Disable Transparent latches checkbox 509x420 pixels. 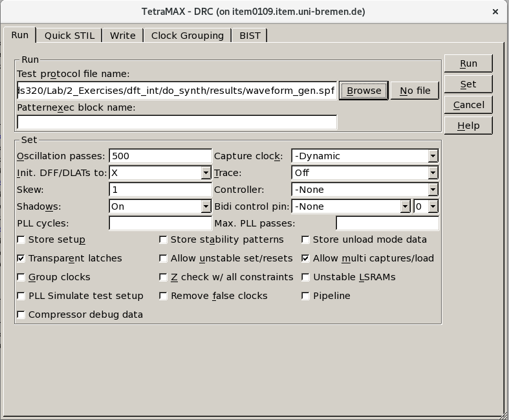pos(21,259)
